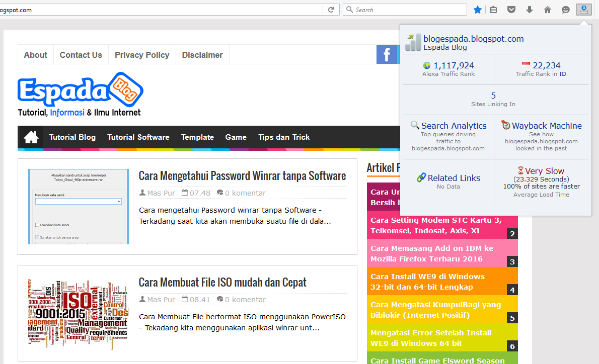Open article Cara Mengetahui Password Winrar tanpa Software
Screen dimensions: 599x364
[242, 175]
